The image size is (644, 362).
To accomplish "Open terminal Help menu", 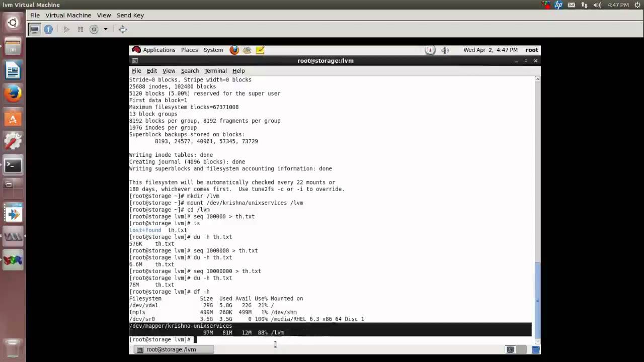I will (238, 71).
